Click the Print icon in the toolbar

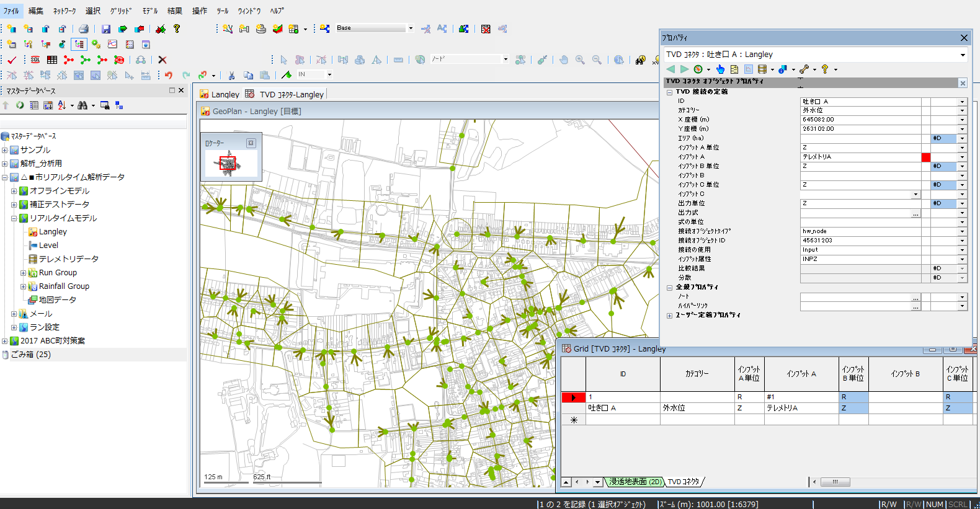coord(83,29)
